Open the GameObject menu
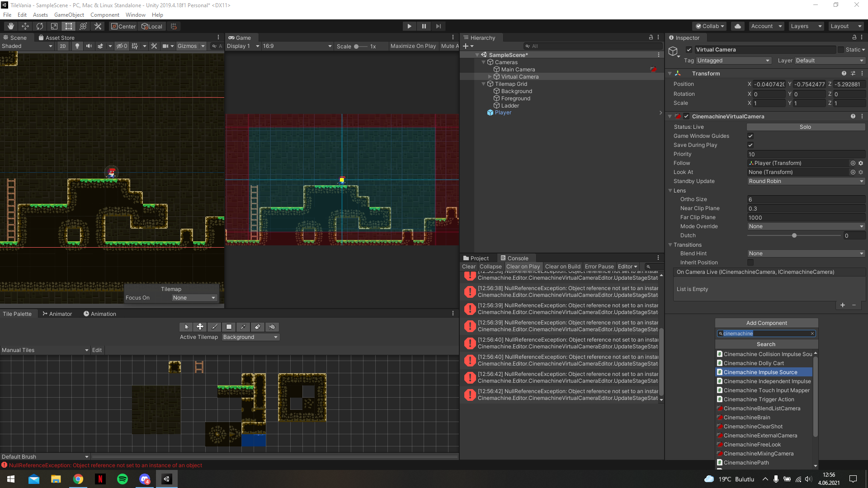868x488 pixels. point(69,15)
